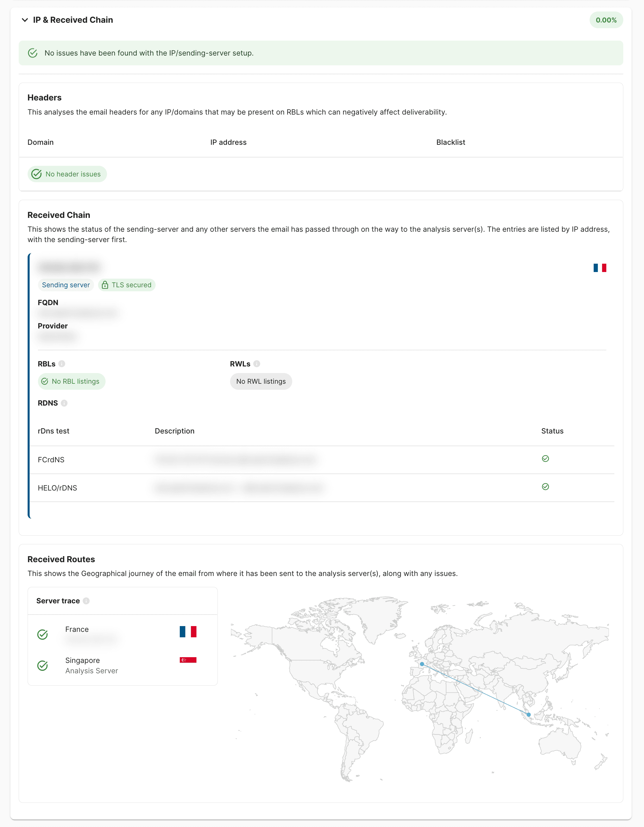Viewport: 644px width, 827px height.
Task: Click the Server trace info icon
Action: (86, 601)
